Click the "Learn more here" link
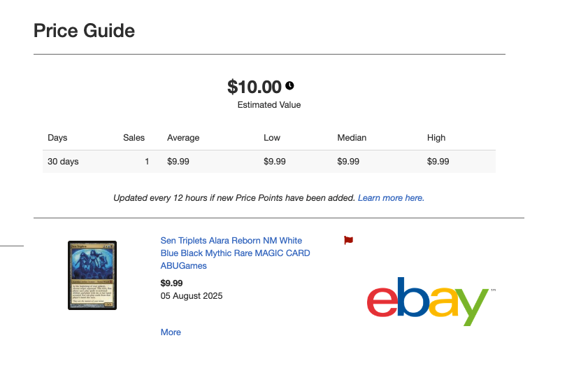This screenshot has width=588, height=366. click(x=391, y=198)
